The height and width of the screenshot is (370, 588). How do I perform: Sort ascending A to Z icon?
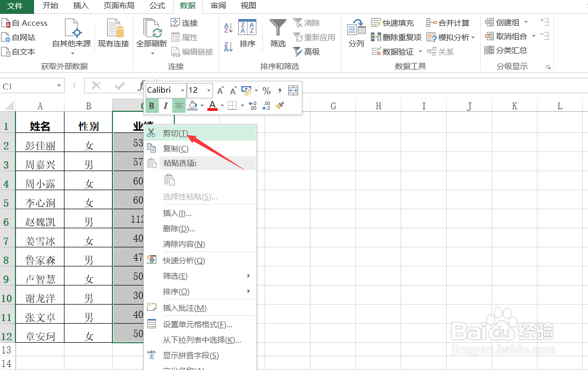tap(228, 27)
